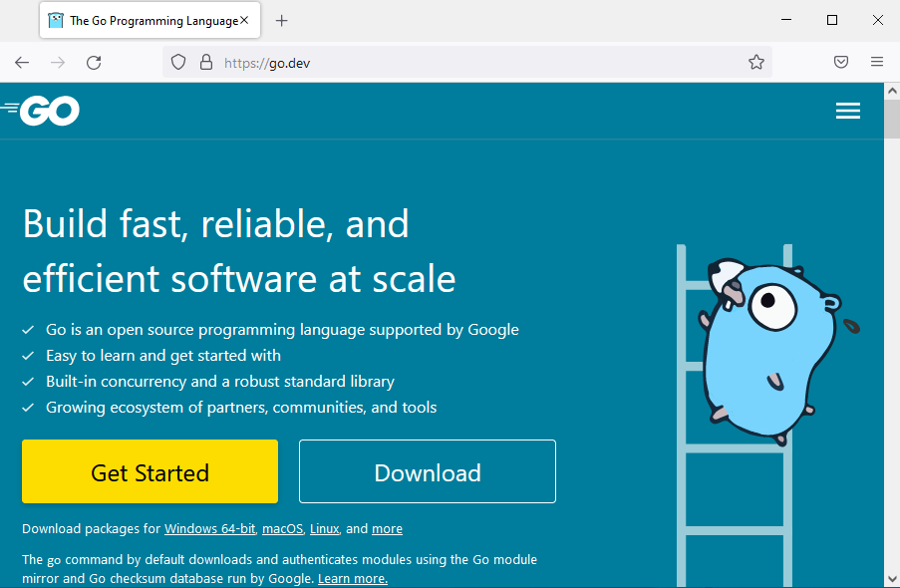Minimize the browser window
The width and height of the screenshot is (900, 588).
(786, 20)
